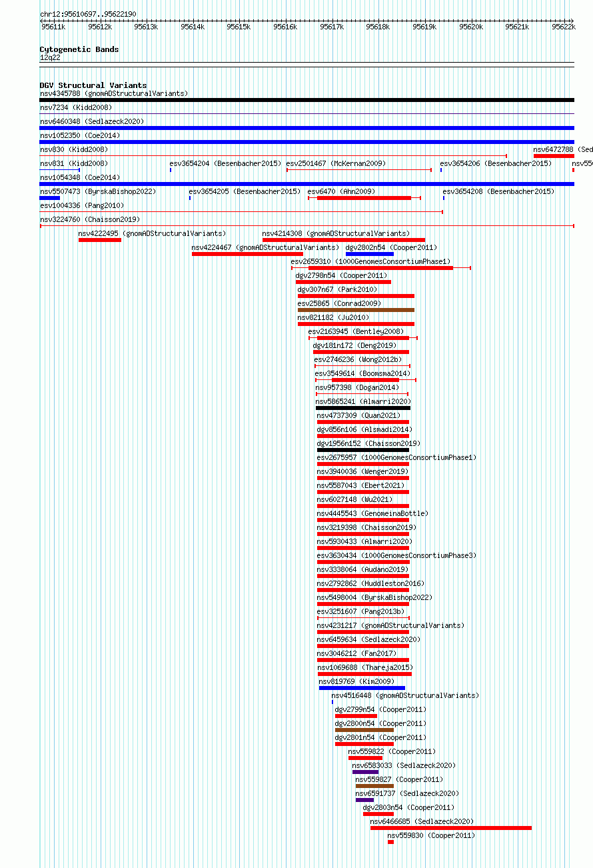Click nsv6027148 (Wu2021) label
This screenshot has height=868, width=593.
tap(355, 499)
